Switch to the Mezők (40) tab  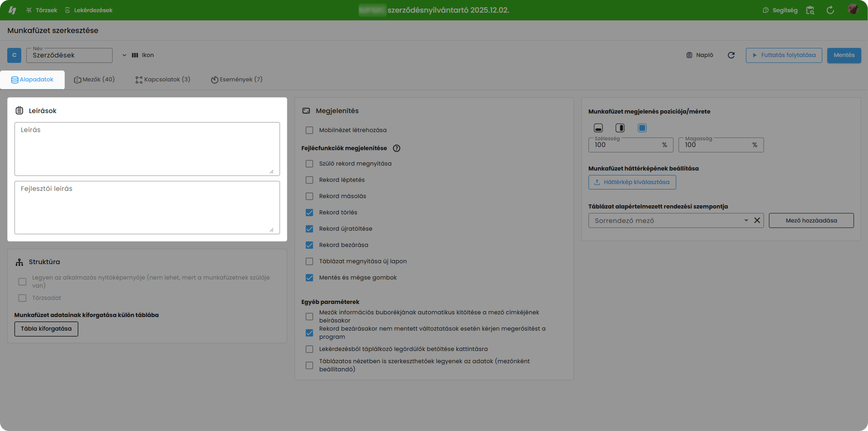94,80
